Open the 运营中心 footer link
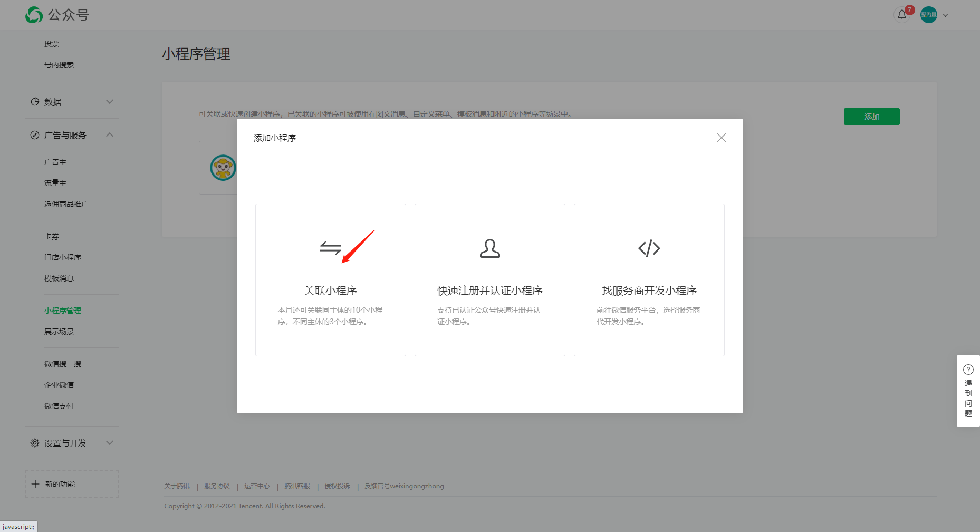 [x=257, y=486]
